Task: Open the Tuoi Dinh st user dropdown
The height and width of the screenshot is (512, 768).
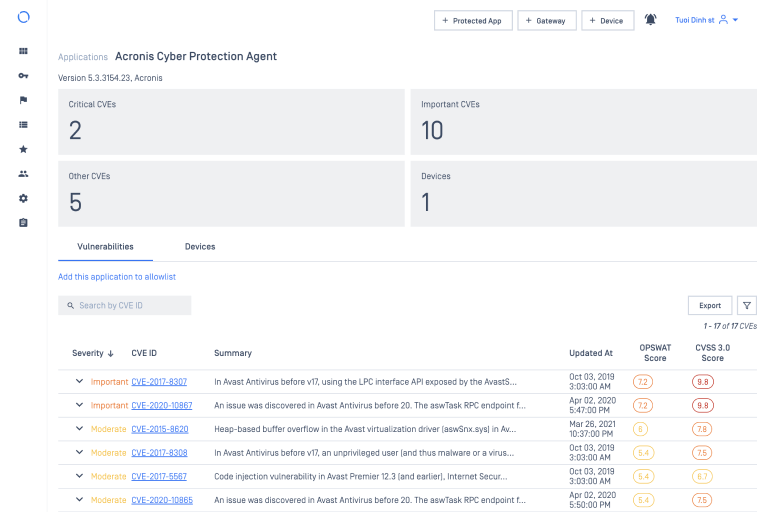Action: coord(707,20)
